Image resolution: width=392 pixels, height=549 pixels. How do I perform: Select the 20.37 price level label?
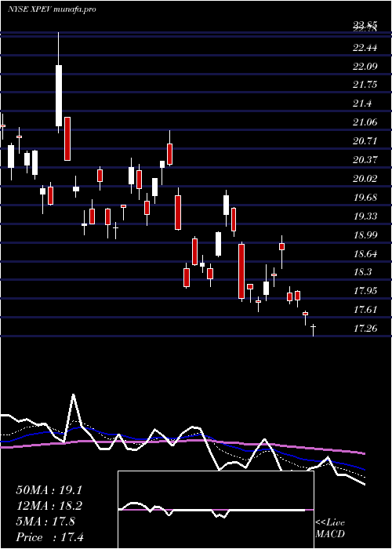tap(365, 160)
